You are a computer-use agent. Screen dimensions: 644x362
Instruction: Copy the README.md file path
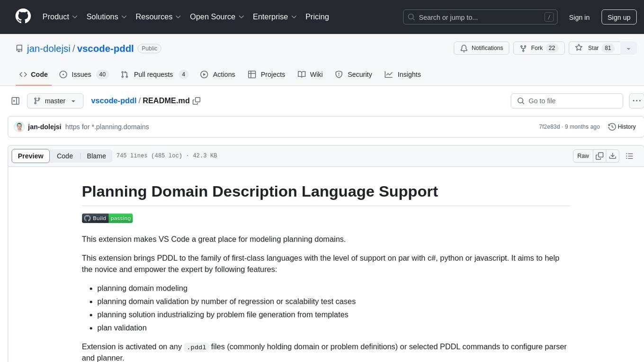[x=197, y=100]
